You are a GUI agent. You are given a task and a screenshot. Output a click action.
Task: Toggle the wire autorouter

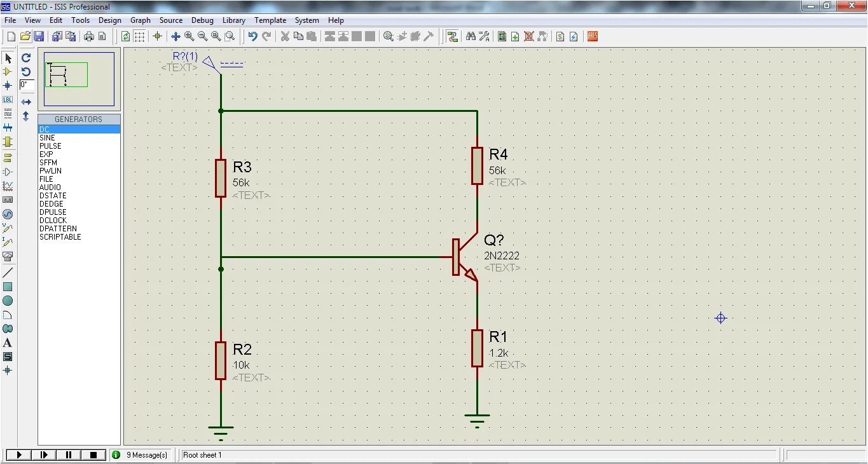coord(452,37)
